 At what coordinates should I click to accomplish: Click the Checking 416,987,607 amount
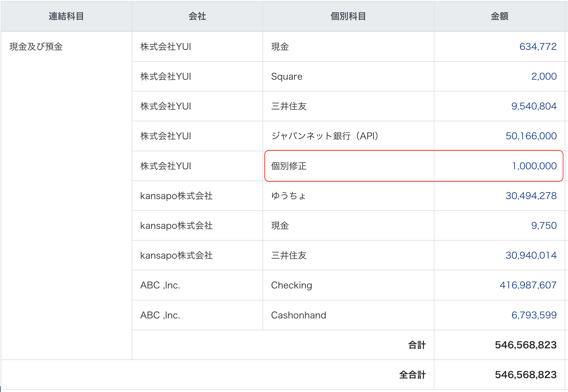point(528,285)
